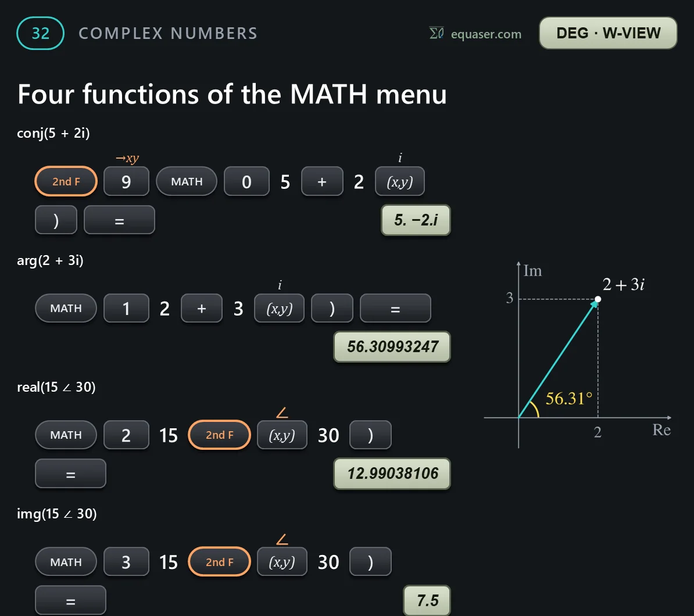Image resolution: width=694 pixels, height=616 pixels.
Task: Tap the MATH key in the real sequence
Action: point(66,435)
